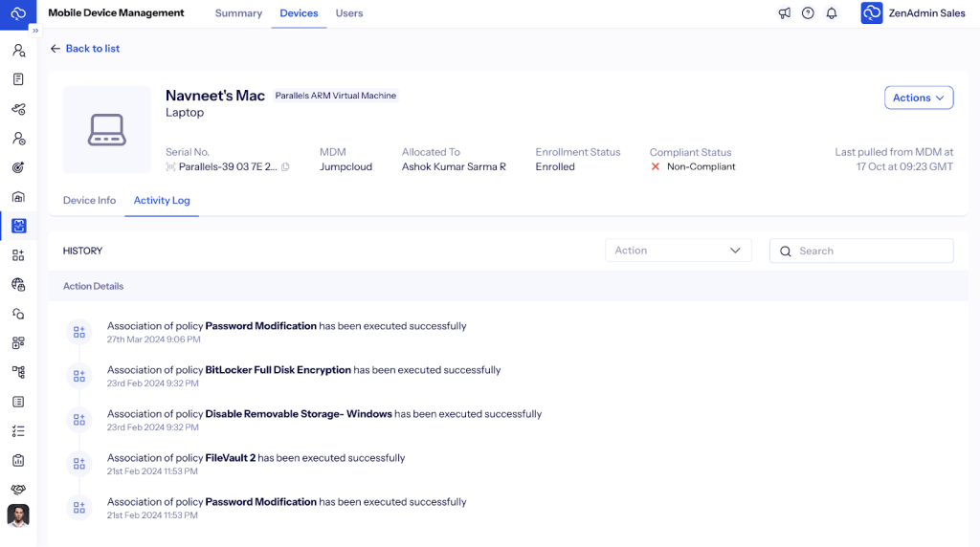The width and height of the screenshot is (980, 547).
Task: Open the notifications bell
Action: click(x=832, y=13)
